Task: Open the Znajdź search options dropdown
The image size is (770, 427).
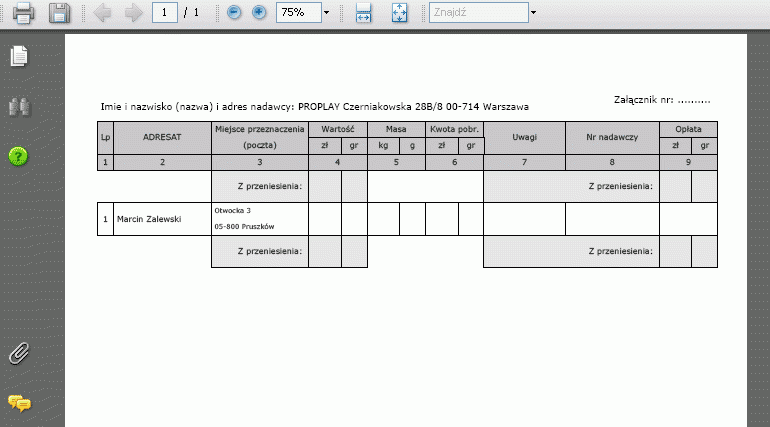Action: [x=533, y=13]
